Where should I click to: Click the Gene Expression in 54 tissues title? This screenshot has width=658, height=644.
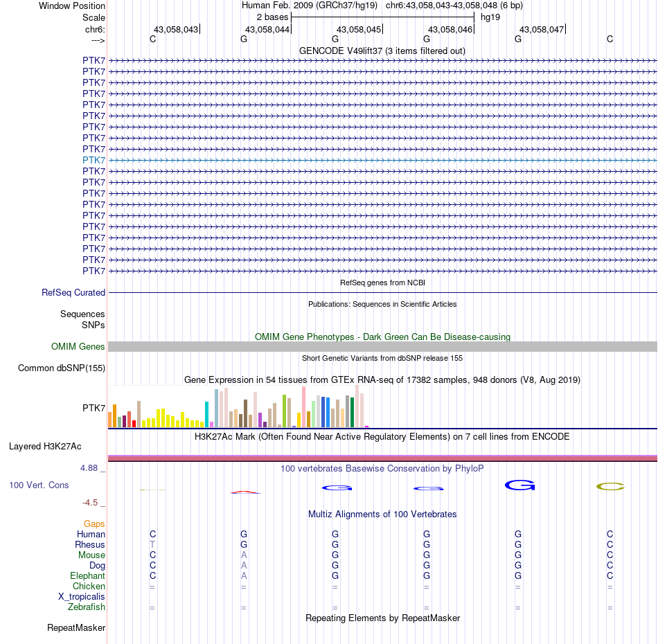click(x=382, y=379)
